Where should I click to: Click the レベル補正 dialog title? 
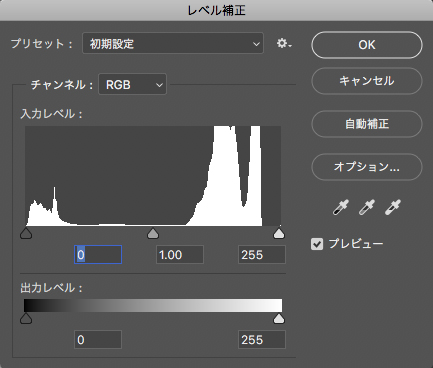217,11
